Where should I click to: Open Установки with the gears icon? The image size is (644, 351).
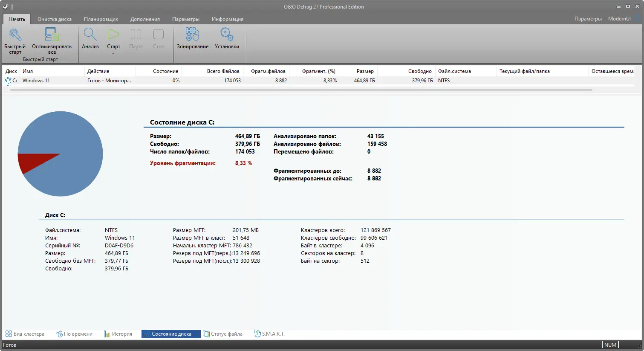227,39
